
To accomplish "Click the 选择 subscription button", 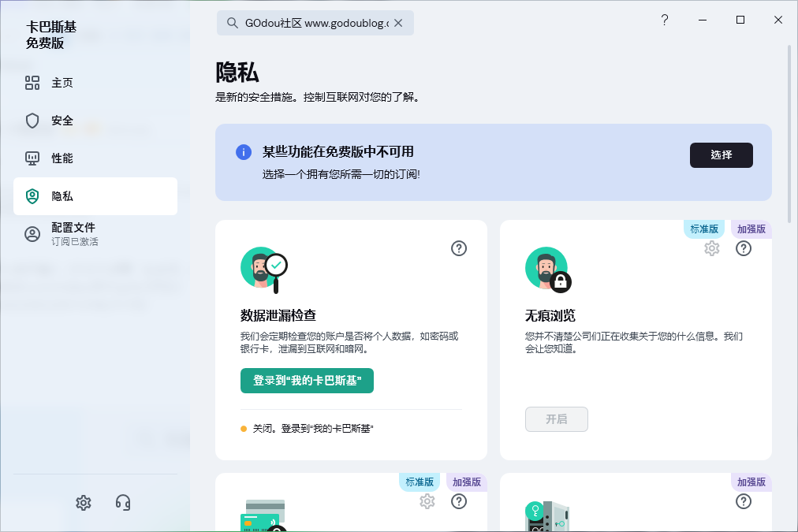I will point(721,154).
